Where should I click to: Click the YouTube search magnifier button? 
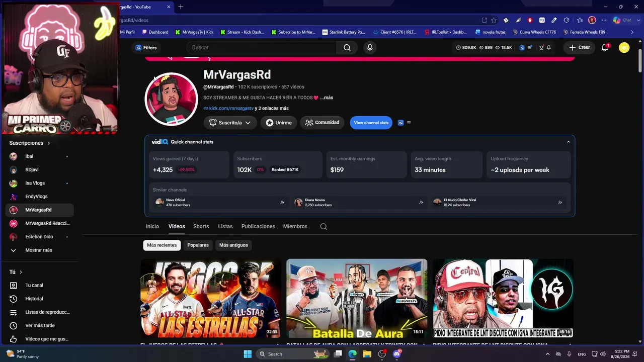click(347, 47)
